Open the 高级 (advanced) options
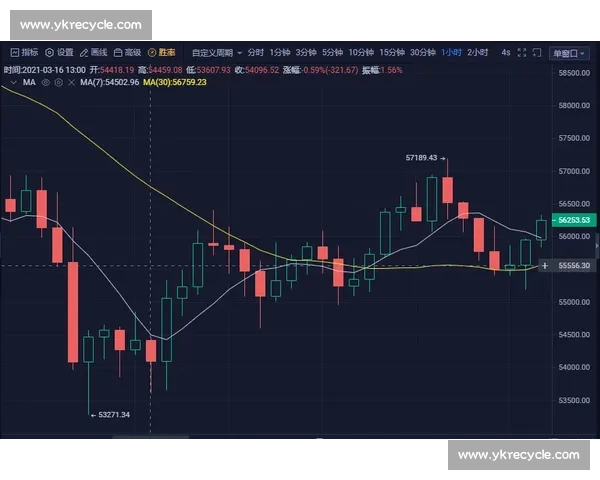The width and height of the screenshot is (600, 480). [127, 52]
